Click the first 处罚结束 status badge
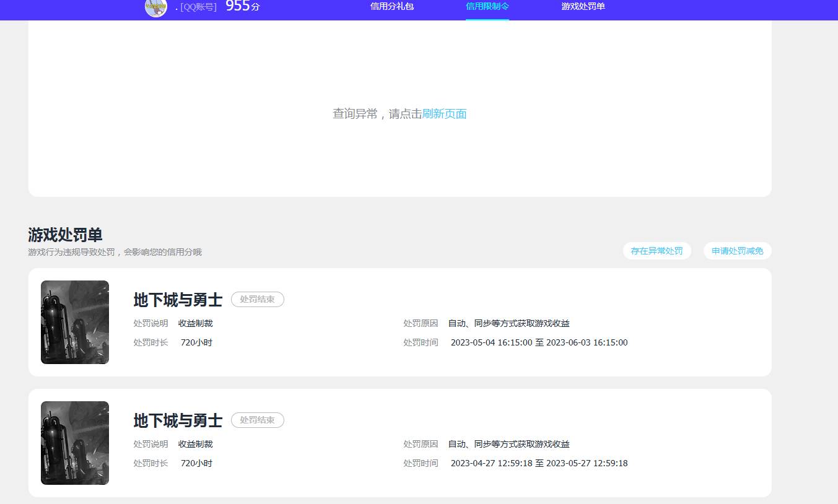 point(257,299)
